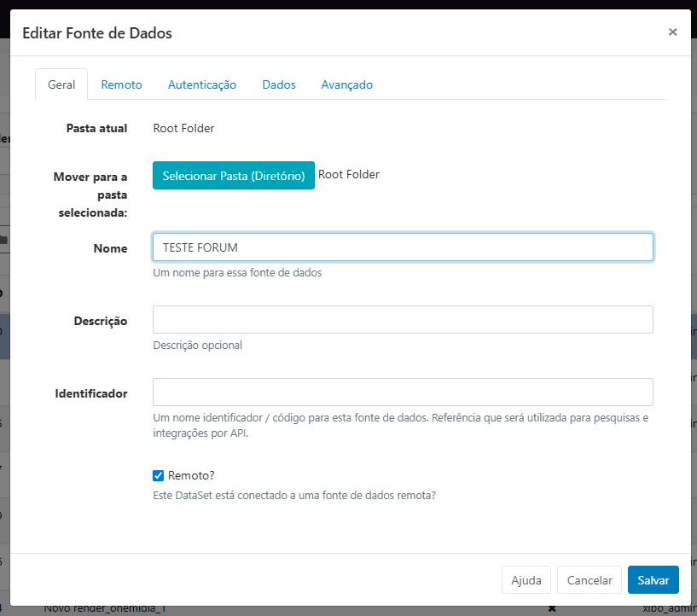Screen dimensions: 697x616
Task: Click the Identificador field
Action: [403, 392]
